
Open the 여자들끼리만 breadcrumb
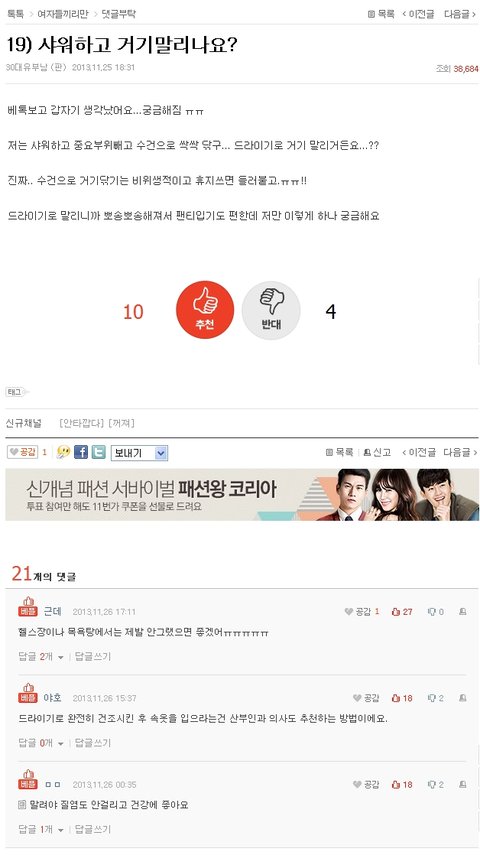62,14
